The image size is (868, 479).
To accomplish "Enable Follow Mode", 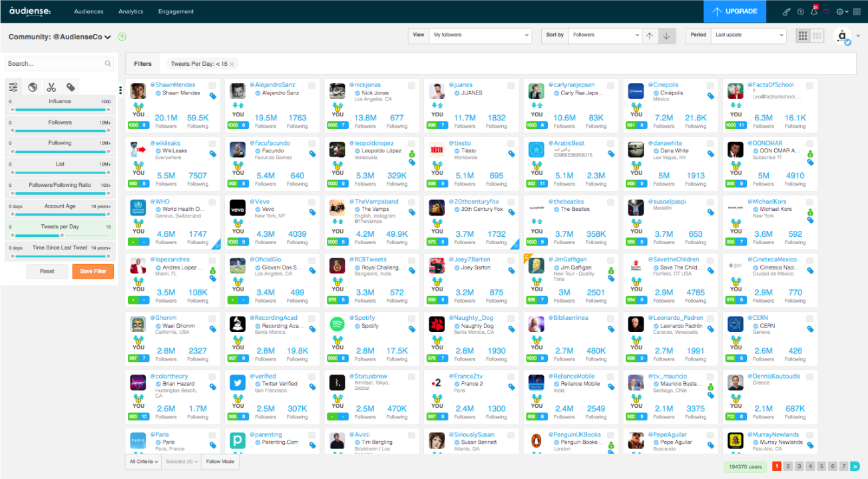I will coord(220,462).
